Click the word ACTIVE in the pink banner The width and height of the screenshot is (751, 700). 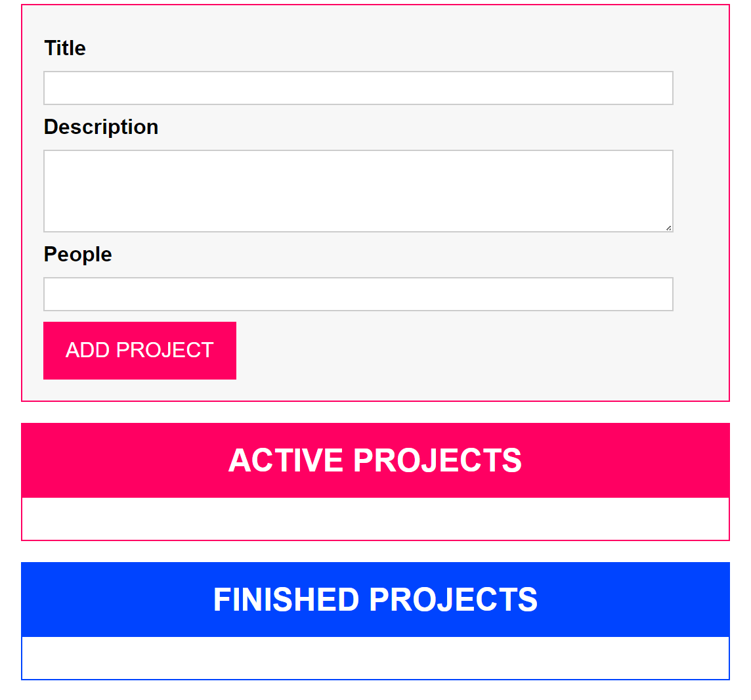pyautogui.click(x=286, y=460)
